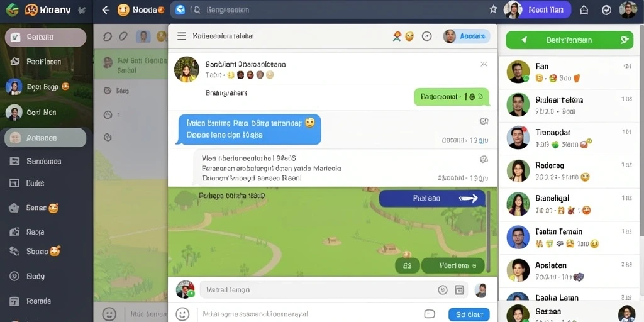Click the Ssana item icon in the sidebar
Screen dimensions: 644x322
(14, 251)
